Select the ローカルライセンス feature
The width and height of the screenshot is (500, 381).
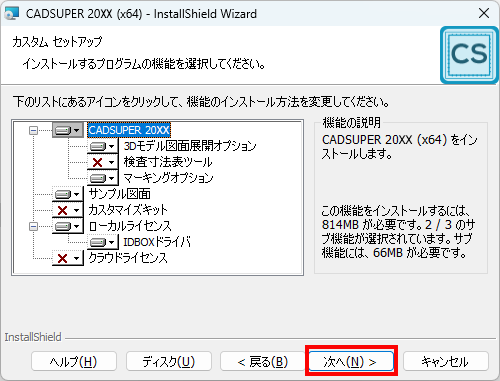point(130,226)
